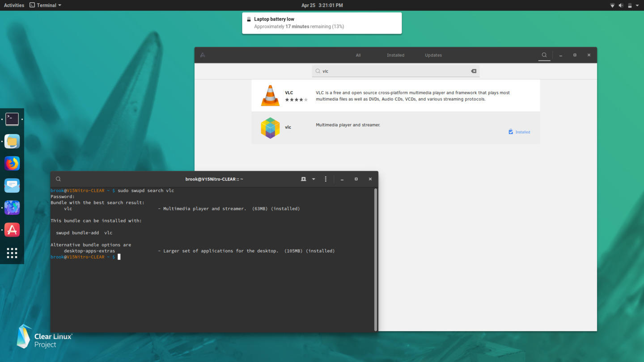This screenshot has width=644, height=362.
Task: Expand the terminal new-tab dropdown arrow
Action: tap(314, 179)
